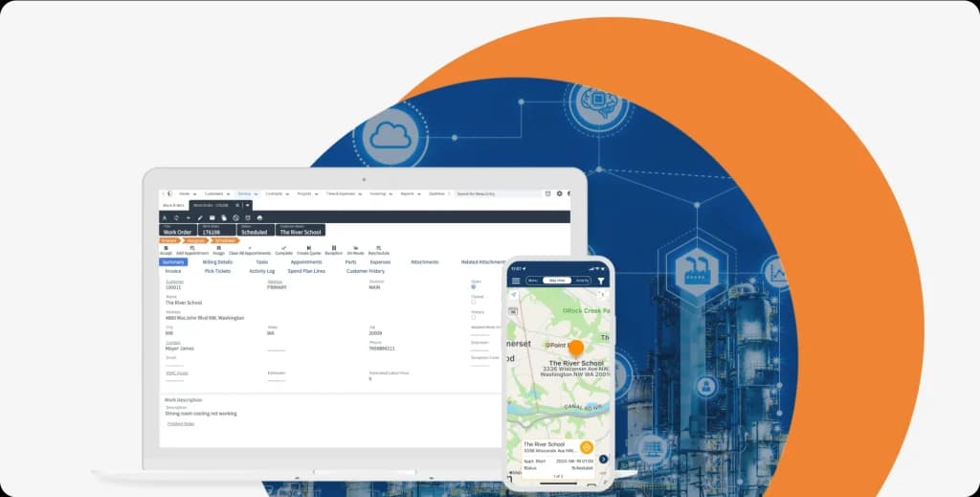Click the 'Dining room cooling not working' description

click(x=201, y=414)
